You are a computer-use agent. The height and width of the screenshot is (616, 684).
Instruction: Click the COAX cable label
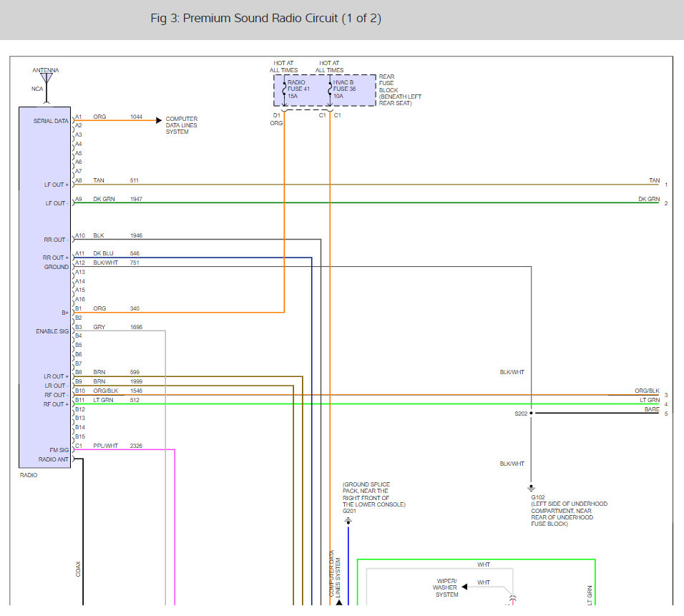click(x=78, y=569)
